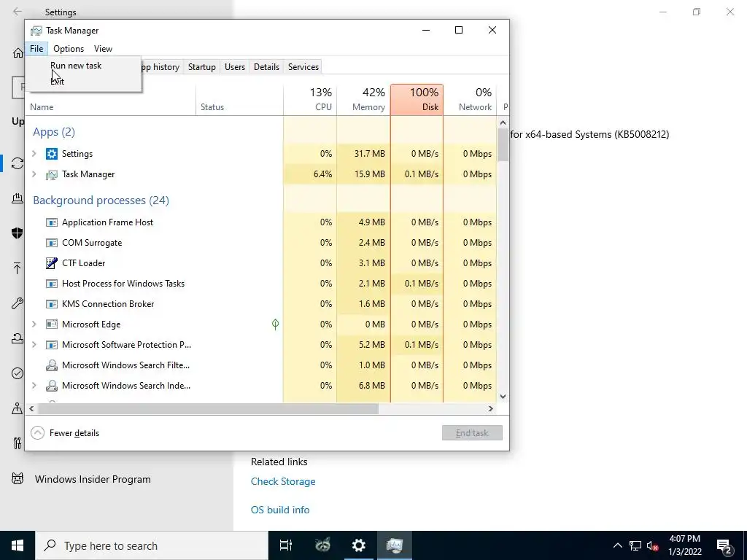The image size is (747, 560).
Task: Click the COM Surrogate process icon
Action: pos(52,243)
